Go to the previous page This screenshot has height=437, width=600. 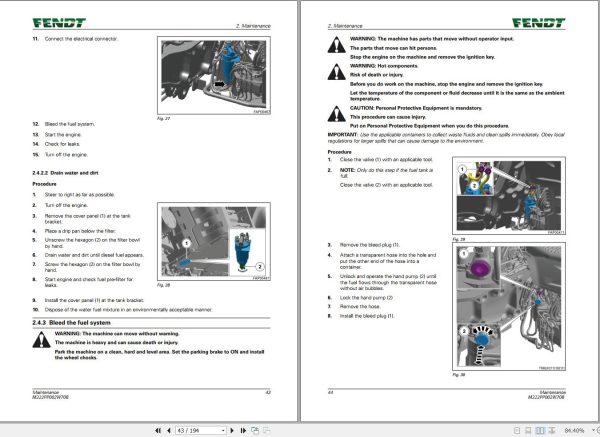tap(169, 430)
